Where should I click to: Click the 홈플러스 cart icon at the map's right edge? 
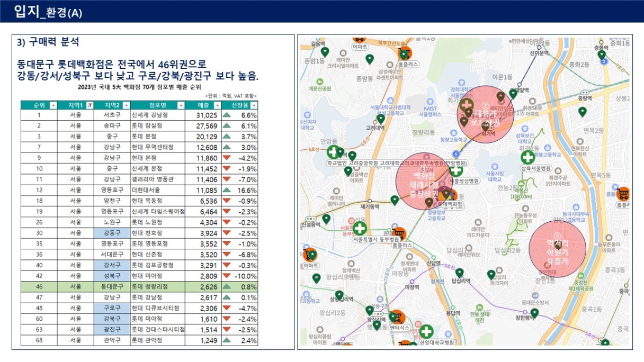coord(623,194)
